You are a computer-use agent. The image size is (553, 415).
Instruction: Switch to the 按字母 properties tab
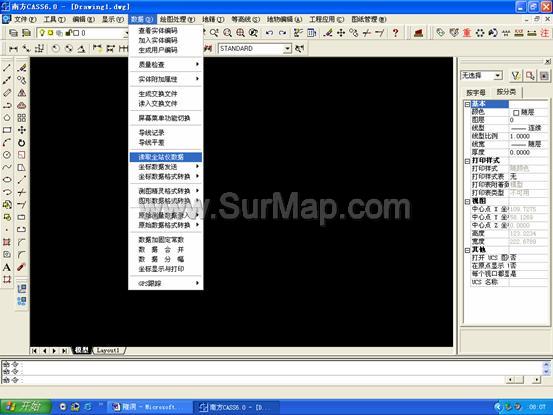click(x=476, y=92)
